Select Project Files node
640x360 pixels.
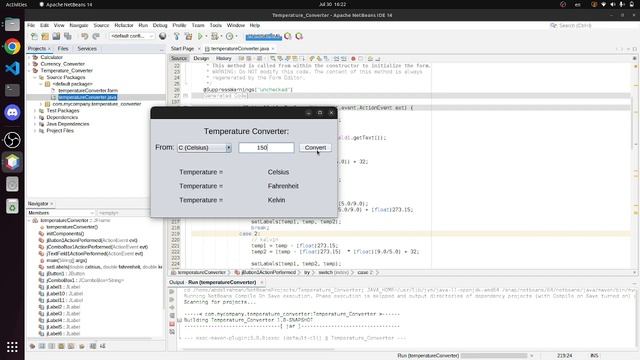(60, 131)
